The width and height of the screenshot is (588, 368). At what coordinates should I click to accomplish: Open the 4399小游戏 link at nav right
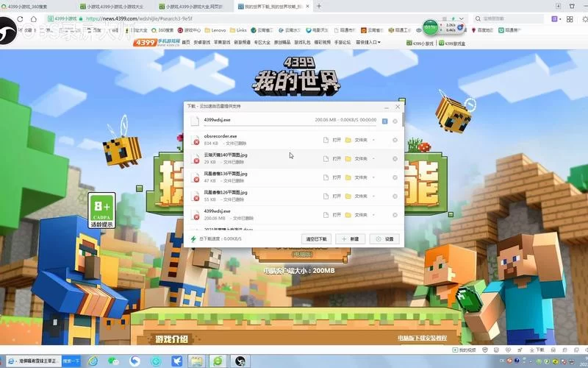click(420, 43)
